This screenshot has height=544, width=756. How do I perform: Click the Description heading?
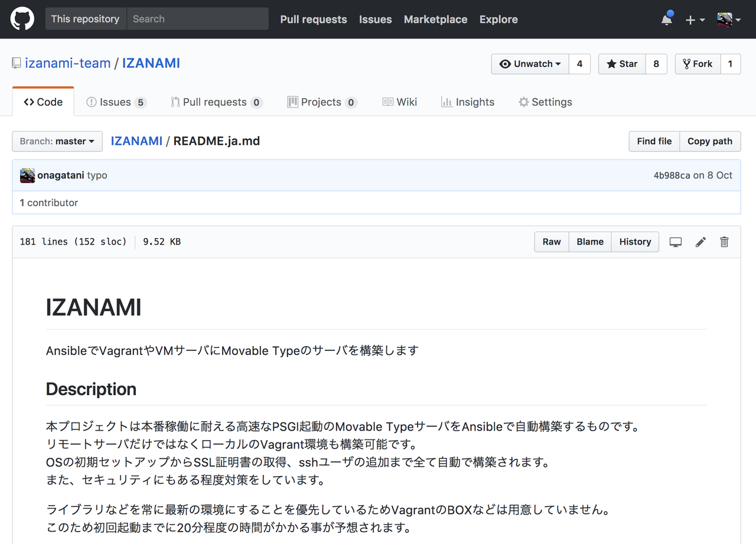click(91, 389)
